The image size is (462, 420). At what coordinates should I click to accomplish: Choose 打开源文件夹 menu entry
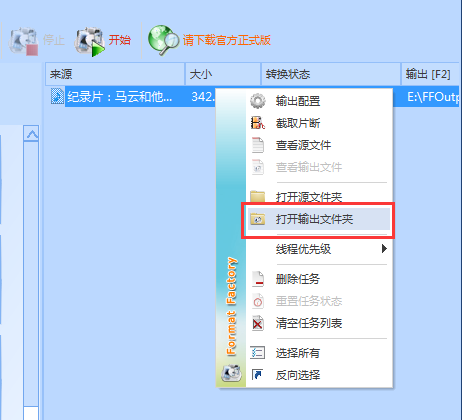319,197
